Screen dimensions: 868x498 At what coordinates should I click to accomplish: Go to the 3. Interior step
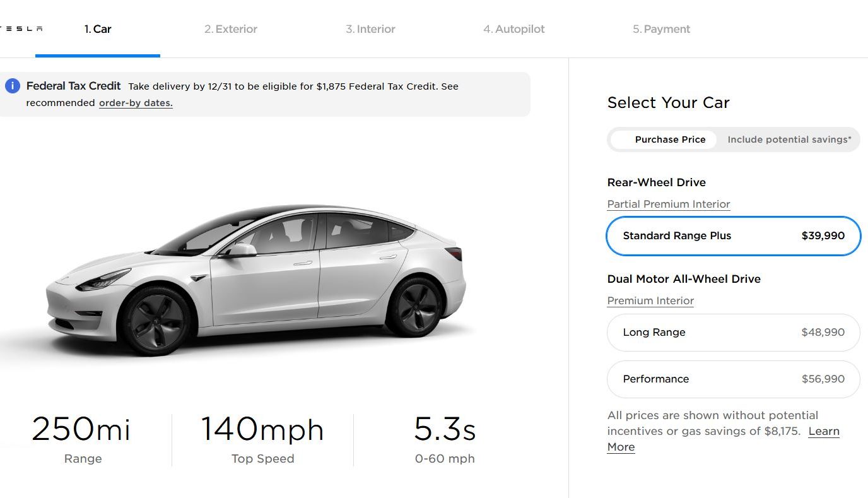[x=370, y=29]
